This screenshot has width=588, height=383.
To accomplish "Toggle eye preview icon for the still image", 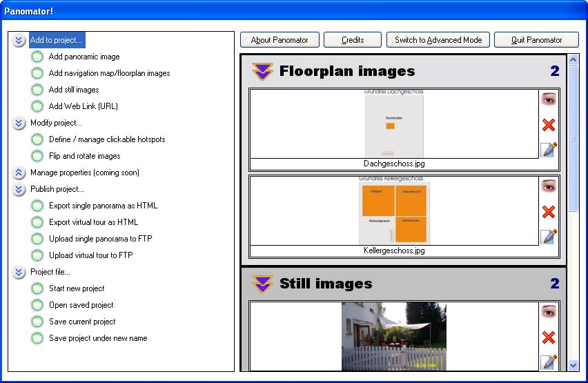I will (x=549, y=312).
